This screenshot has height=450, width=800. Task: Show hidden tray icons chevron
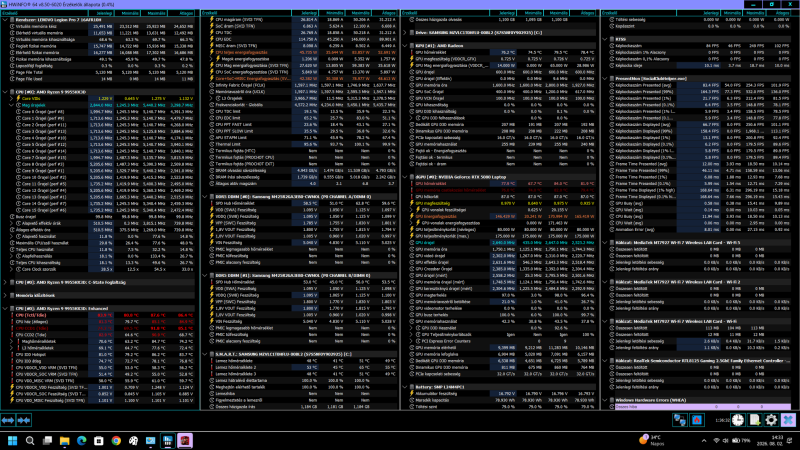tap(704, 440)
